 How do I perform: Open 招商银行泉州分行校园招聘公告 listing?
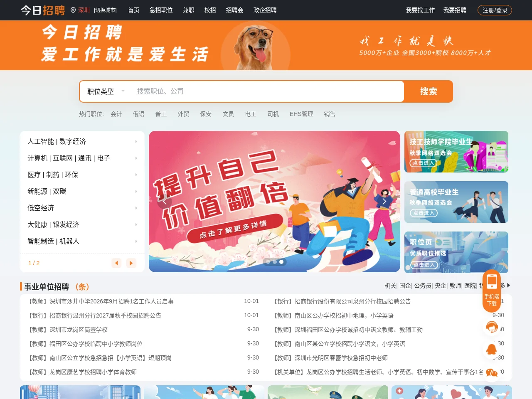pyautogui.click(x=341, y=301)
